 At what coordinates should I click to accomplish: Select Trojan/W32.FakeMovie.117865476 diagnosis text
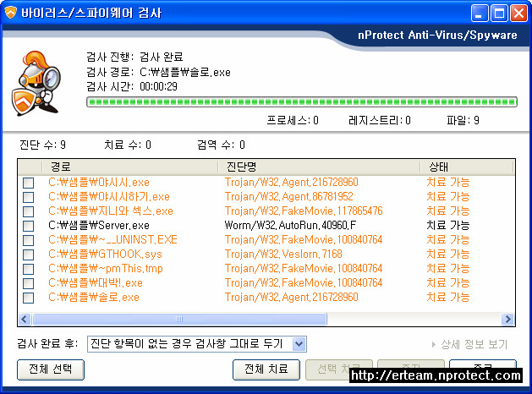point(304,211)
